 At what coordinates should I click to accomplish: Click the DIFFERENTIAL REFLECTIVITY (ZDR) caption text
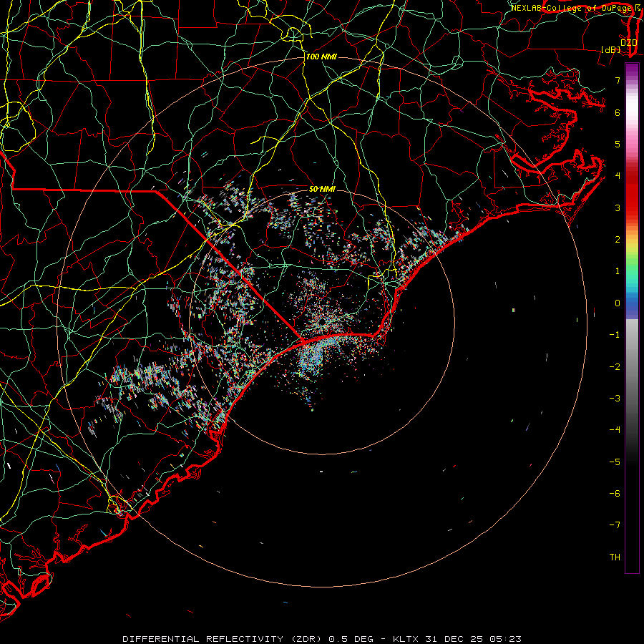[x=223, y=639]
